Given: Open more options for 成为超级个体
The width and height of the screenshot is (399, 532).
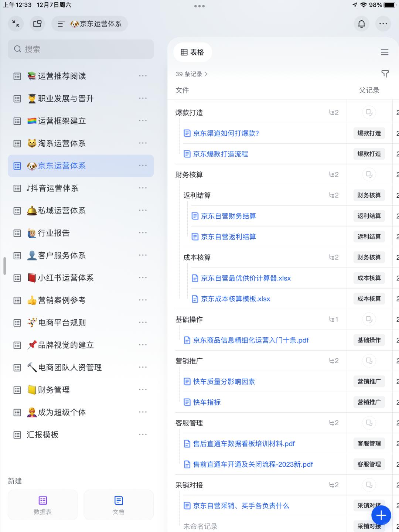Looking at the screenshot, I should pos(143,412).
